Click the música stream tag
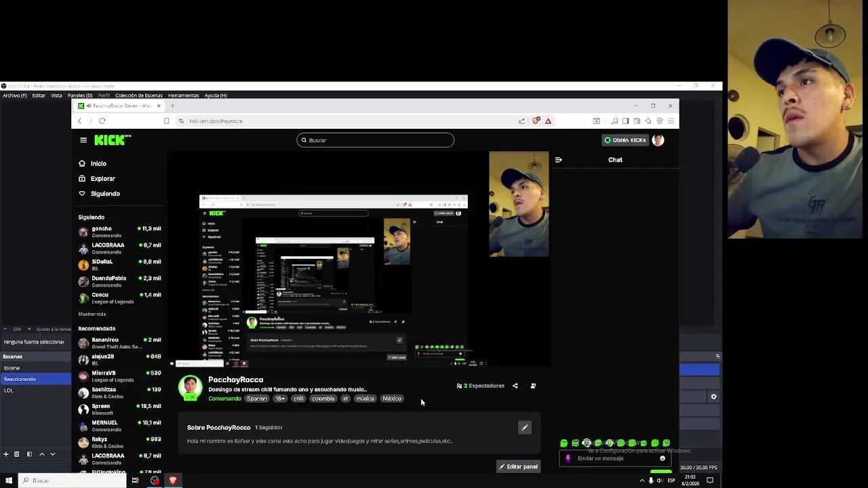The height and width of the screenshot is (488, 868). pos(365,399)
